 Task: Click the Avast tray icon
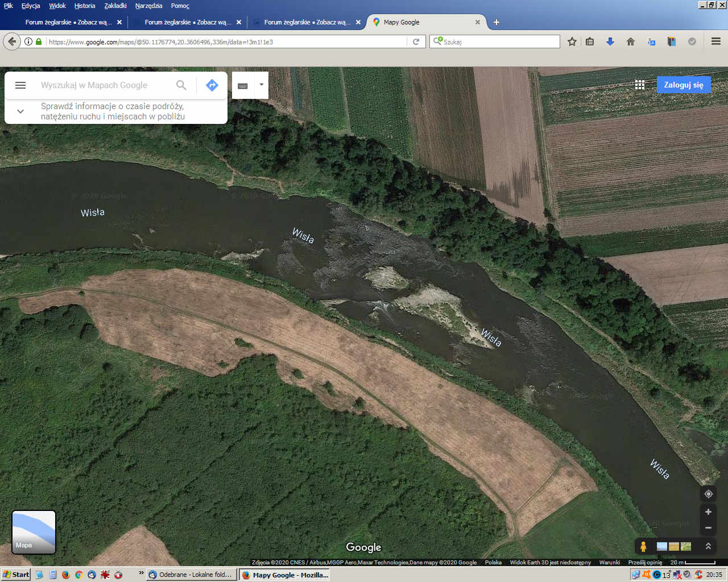pyautogui.click(x=646, y=575)
